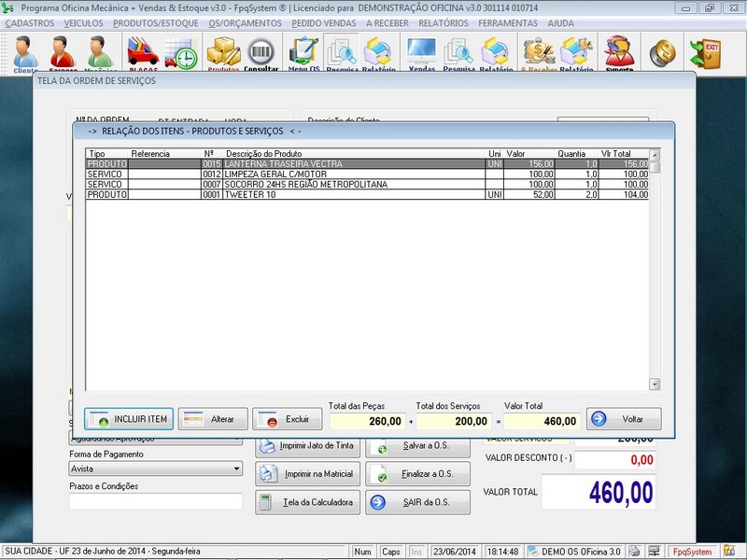This screenshot has width=747, height=560.
Task: Open the PLACAS vehicle toolbar icon
Action: click(143, 53)
